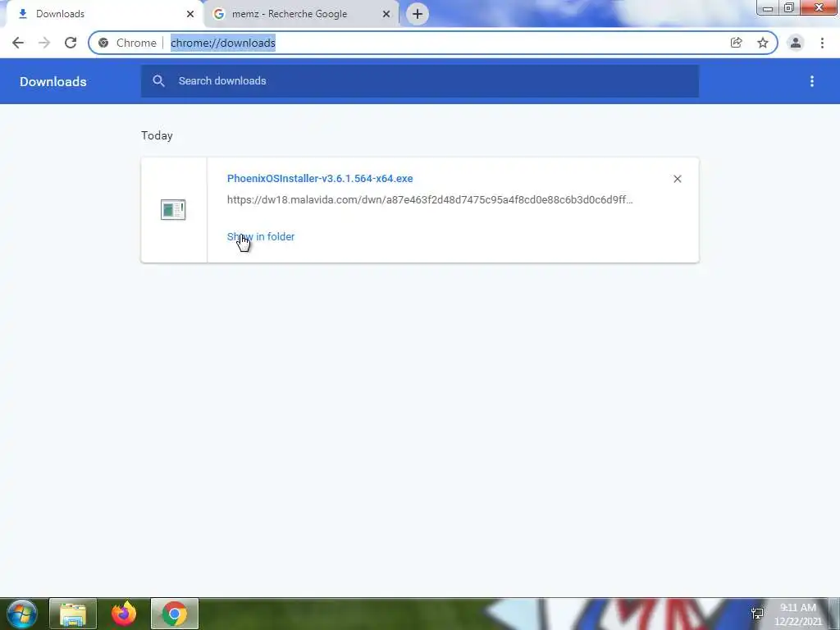Image resolution: width=840 pixels, height=630 pixels.
Task: Close the Downloads tab
Action: (x=190, y=14)
